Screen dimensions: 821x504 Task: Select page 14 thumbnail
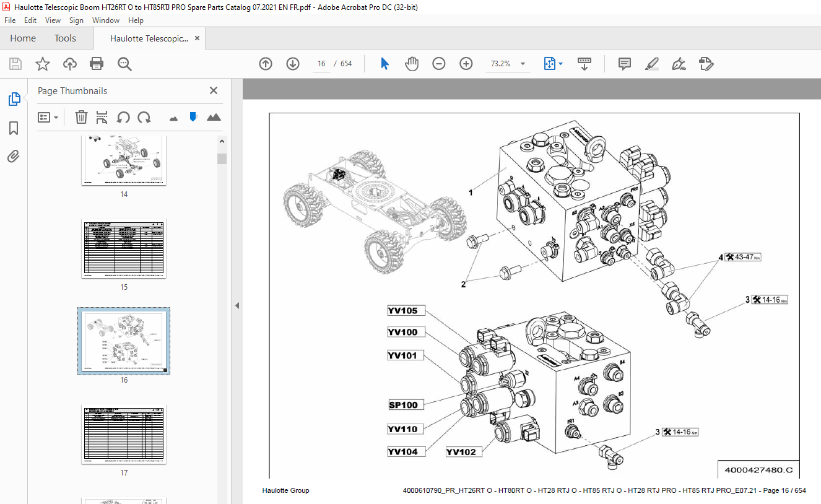[124, 160]
